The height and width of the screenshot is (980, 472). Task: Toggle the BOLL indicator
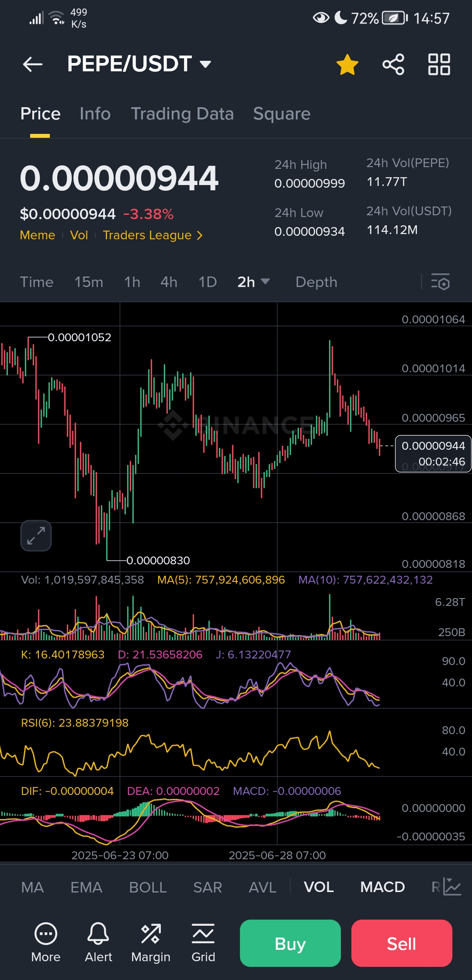(148, 887)
